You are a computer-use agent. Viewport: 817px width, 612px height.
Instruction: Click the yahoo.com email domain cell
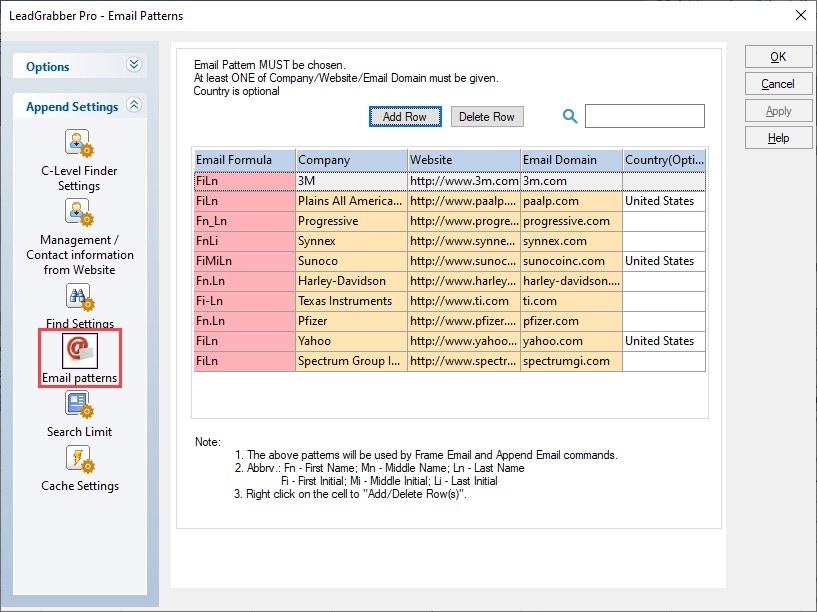(572, 341)
